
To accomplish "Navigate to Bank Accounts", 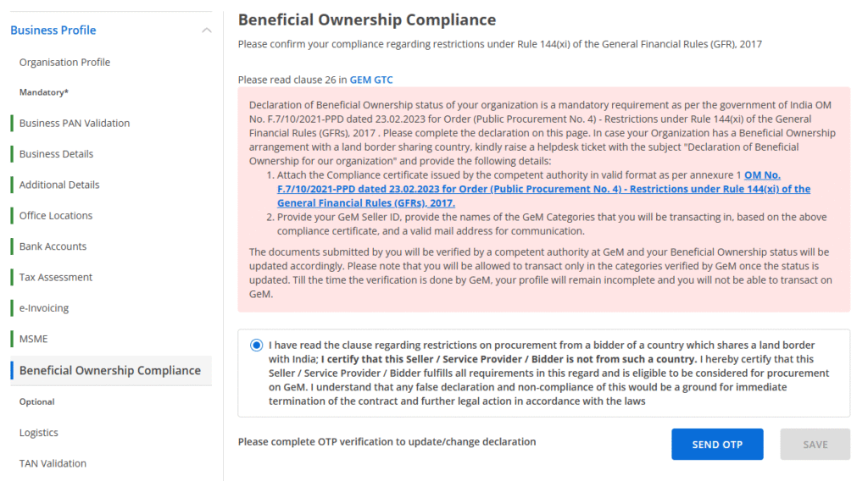I will point(53,246).
